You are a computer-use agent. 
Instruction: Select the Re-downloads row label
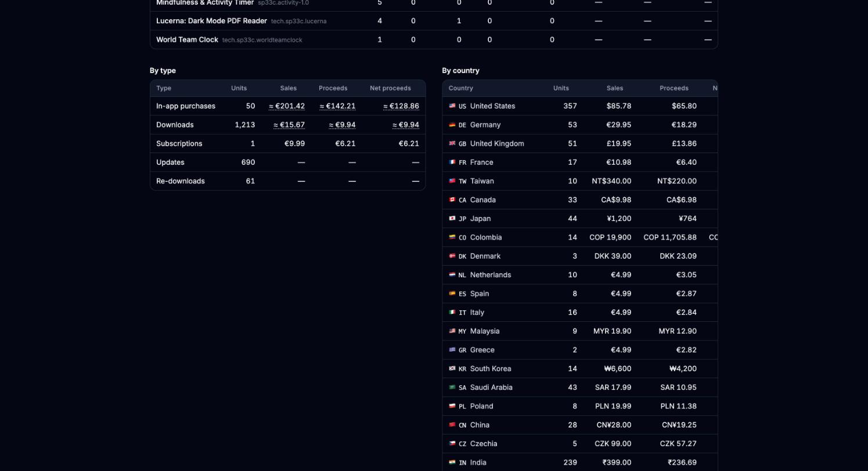click(x=181, y=181)
